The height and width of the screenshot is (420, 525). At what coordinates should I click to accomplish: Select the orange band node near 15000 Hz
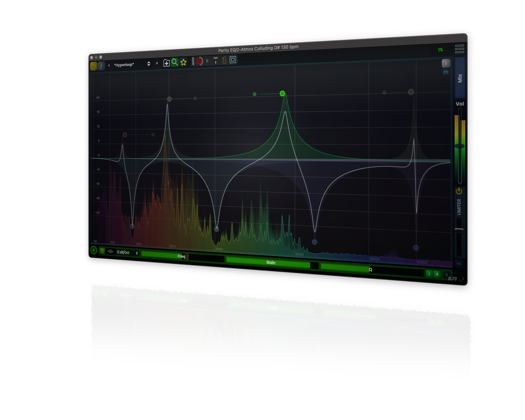coord(411,92)
